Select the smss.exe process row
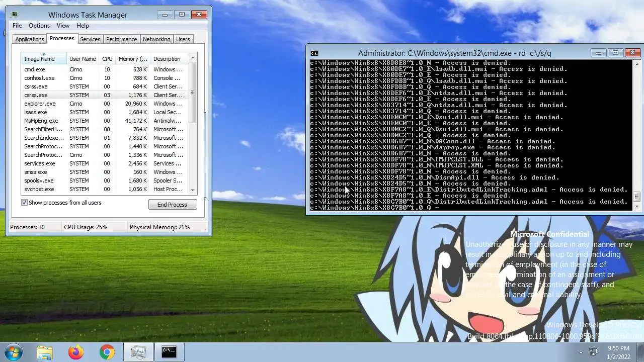Viewport: 644px width, 362px height. [x=104, y=172]
